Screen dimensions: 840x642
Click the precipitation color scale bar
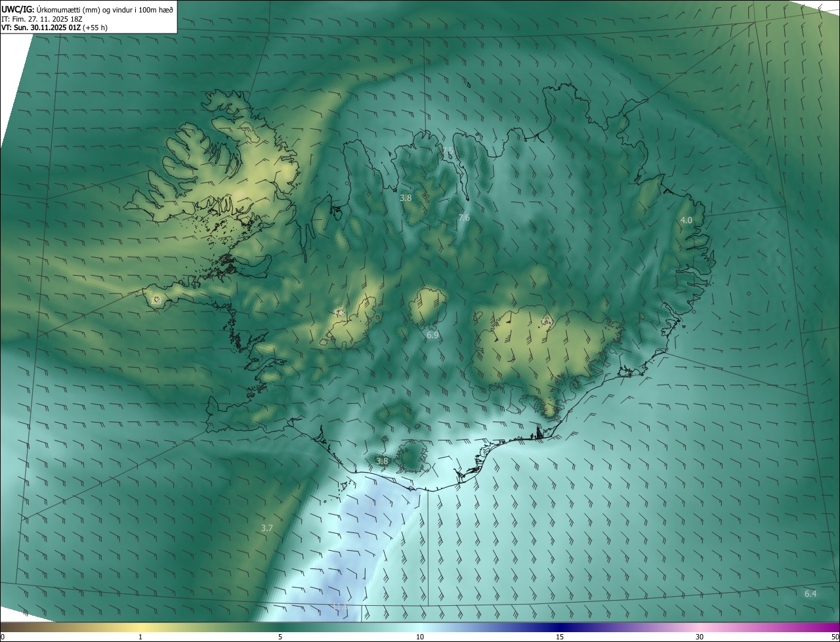420,627
